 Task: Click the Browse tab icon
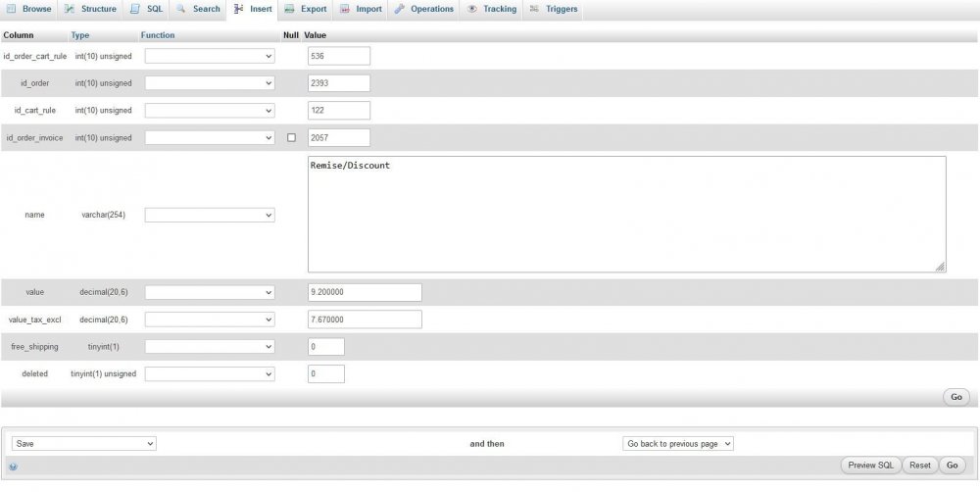[x=11, y=9]
